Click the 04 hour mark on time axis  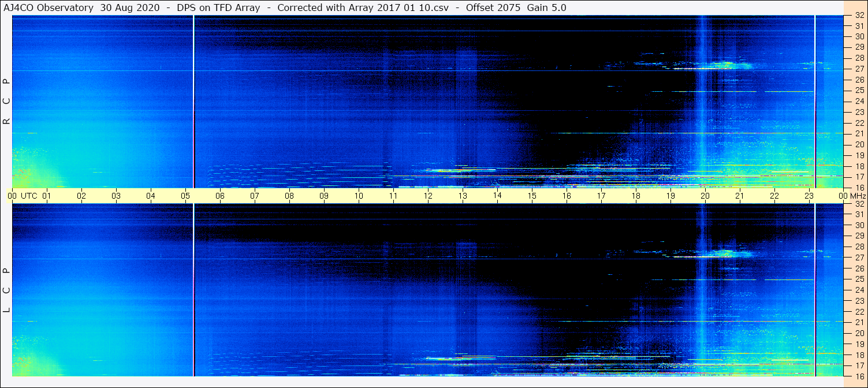[x=151, y=196]
